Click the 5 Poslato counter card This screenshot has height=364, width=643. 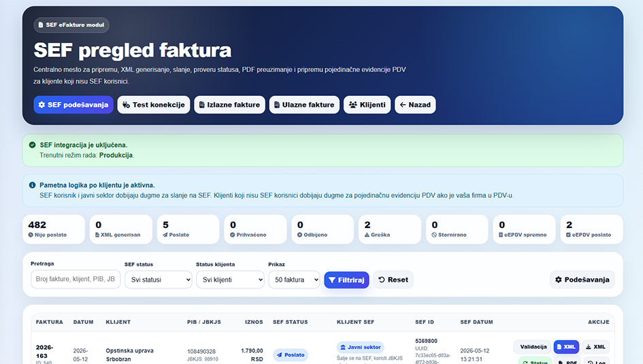188,229
